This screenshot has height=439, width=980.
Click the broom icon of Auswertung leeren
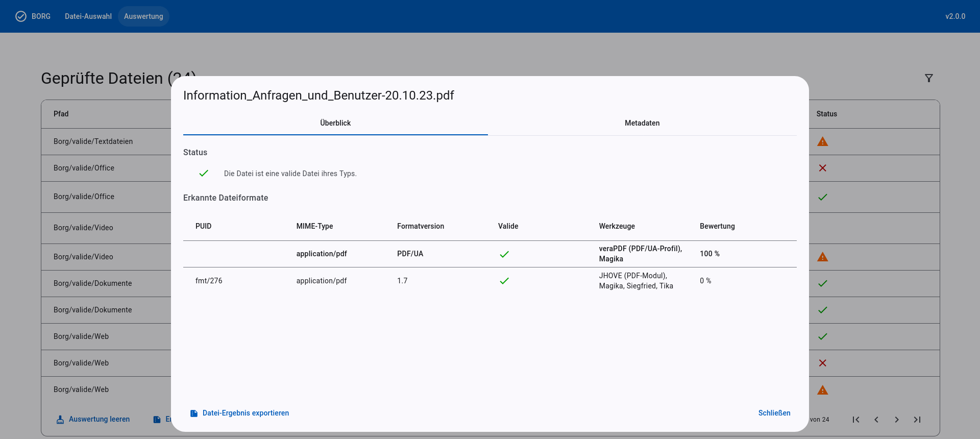point(60,420)
